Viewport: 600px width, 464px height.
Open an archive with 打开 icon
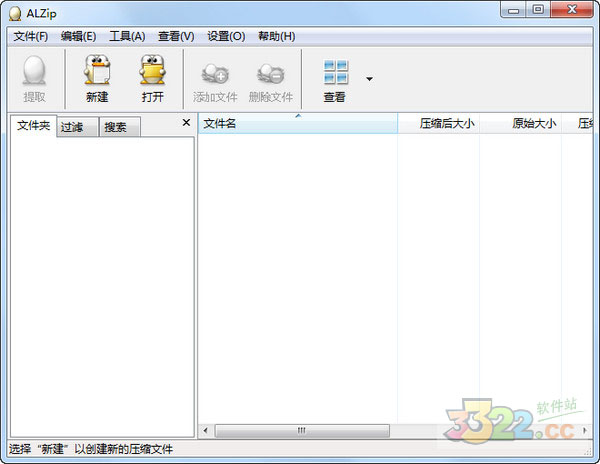(x=152, y=69)
